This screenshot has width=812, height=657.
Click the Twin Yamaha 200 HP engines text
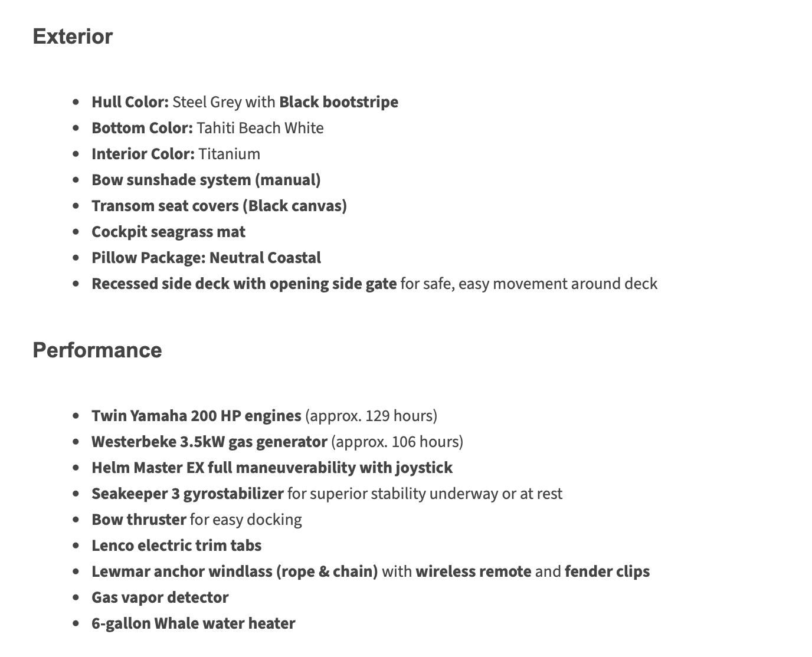196,416
